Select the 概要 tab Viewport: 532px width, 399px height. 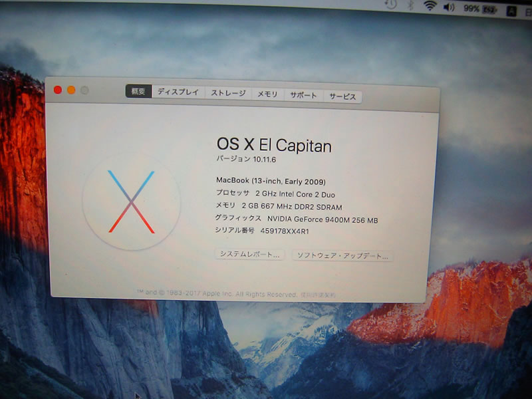point(138,91)
